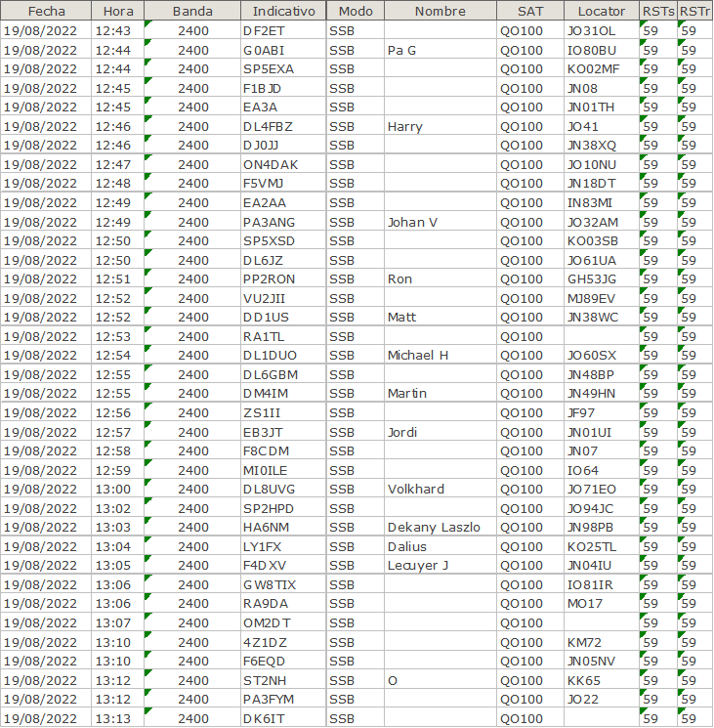The height and width of the screenshot is (728, 714).
Task: Sort entries by Modo column header
Action: coord(355,11)
